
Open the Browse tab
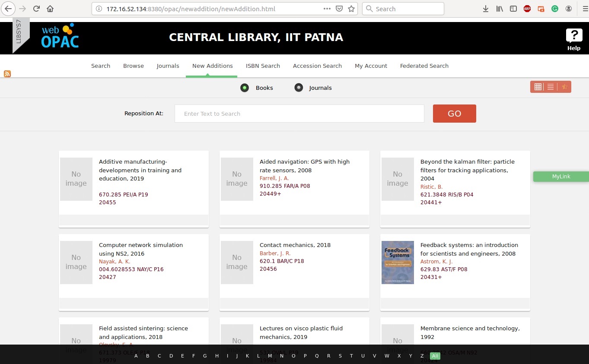(134, 66)
